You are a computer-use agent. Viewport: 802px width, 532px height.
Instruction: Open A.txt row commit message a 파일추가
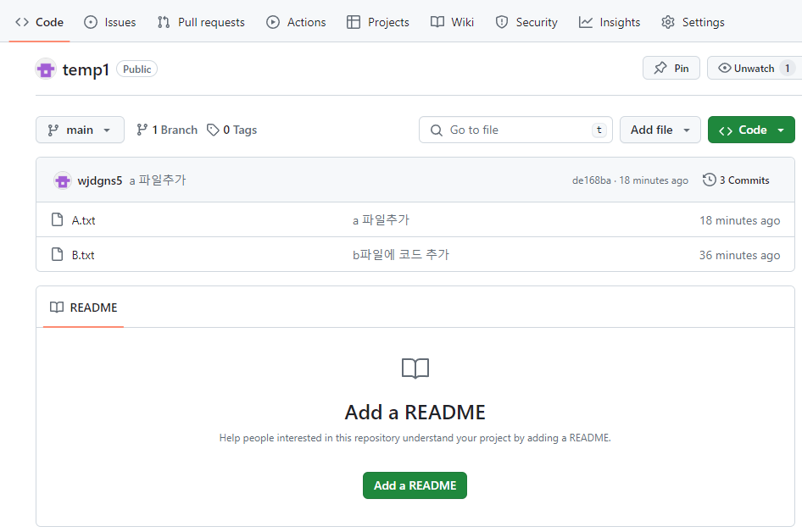pos(381,220)
